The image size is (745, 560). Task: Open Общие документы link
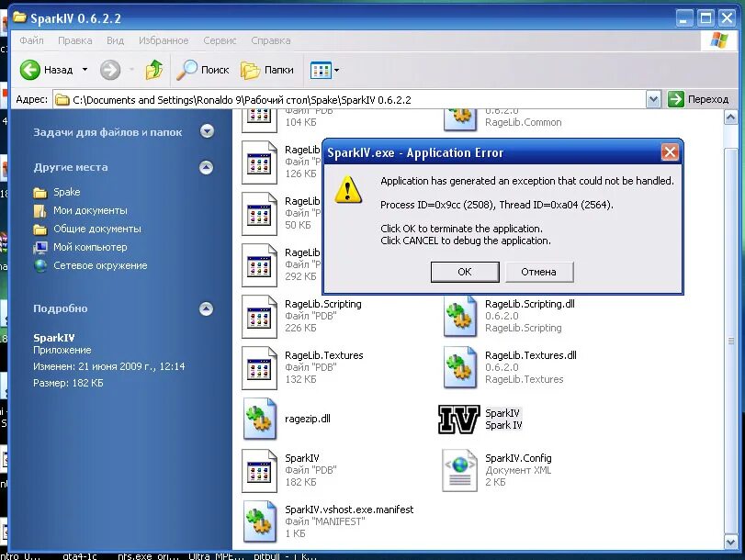(97, 229)
